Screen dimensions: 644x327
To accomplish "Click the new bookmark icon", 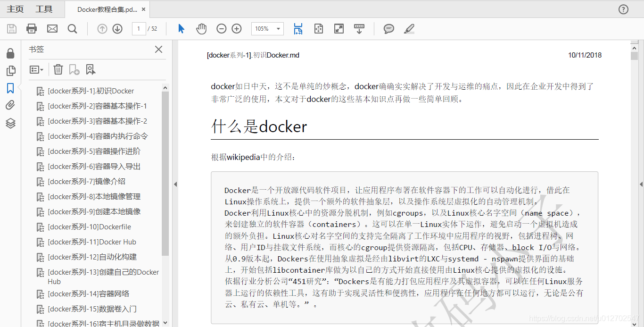I will pos(74,69).
